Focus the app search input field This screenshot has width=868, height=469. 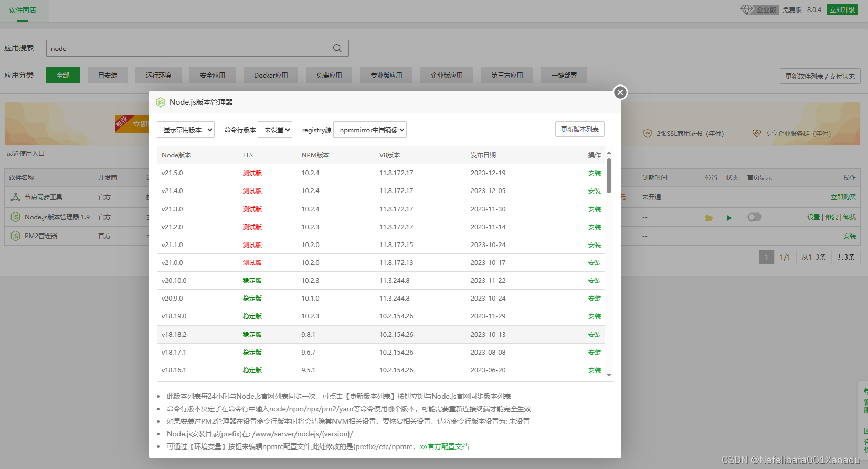tap(197, 48)
